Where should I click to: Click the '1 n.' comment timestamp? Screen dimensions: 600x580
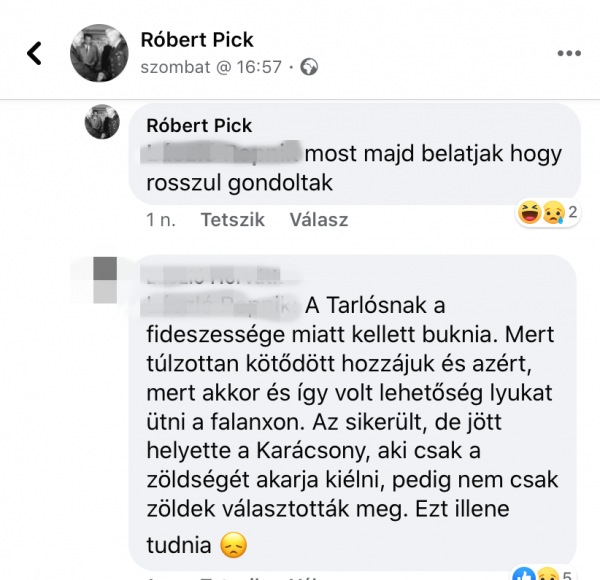(x=161, y=220)
